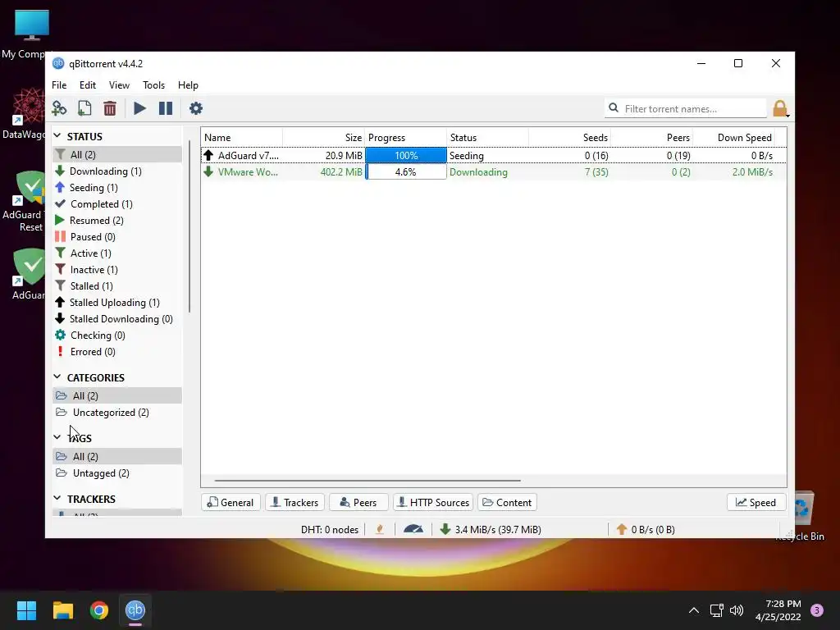Open the Speed graph button

(756, 503)
